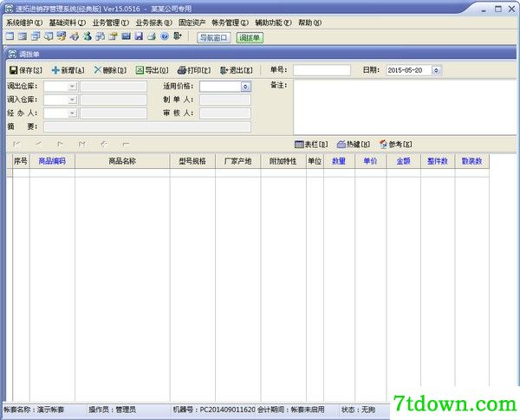
Task: Click the 厂家产地 column header
Action: coord(238,161)
